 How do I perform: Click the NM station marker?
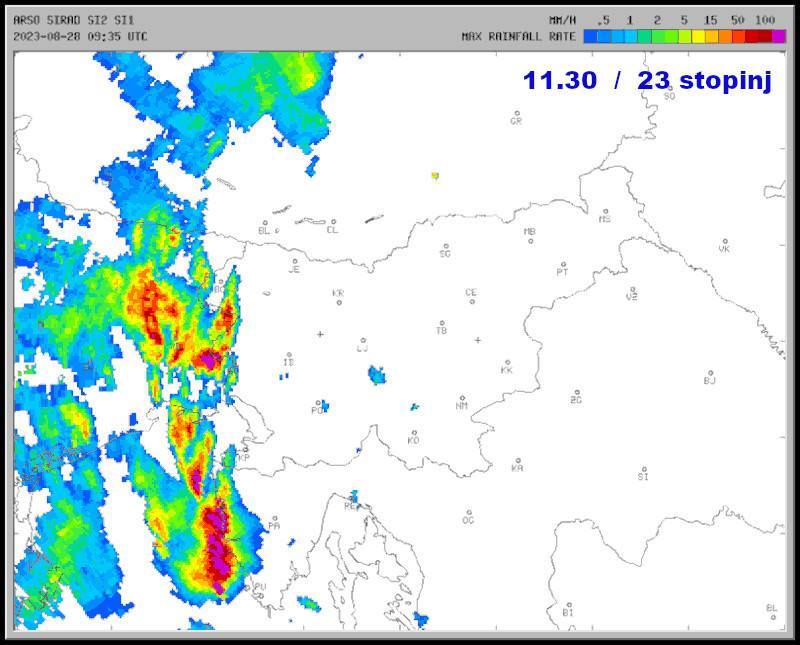tap(462, 397)
